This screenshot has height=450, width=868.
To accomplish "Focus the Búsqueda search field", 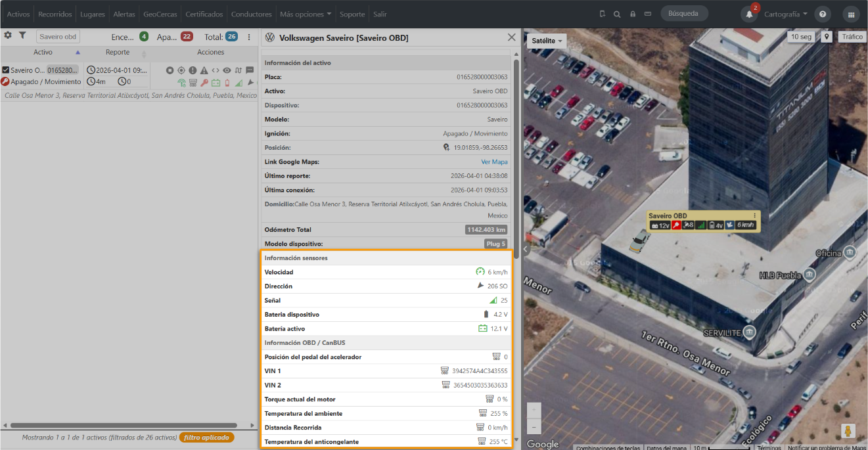I will (685, 14).
